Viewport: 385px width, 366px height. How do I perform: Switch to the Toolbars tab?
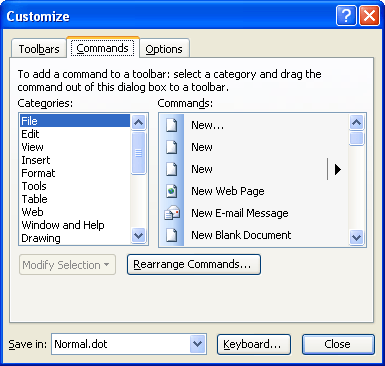tap(39, 49)
